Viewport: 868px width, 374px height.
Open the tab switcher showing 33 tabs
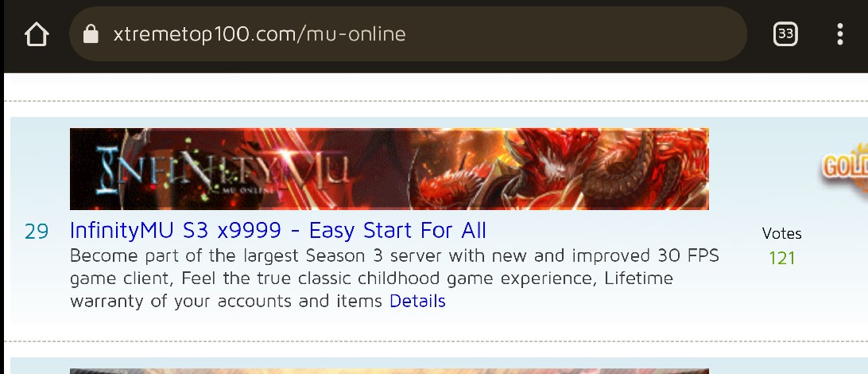pyautogui.click(x=785, y=34)
